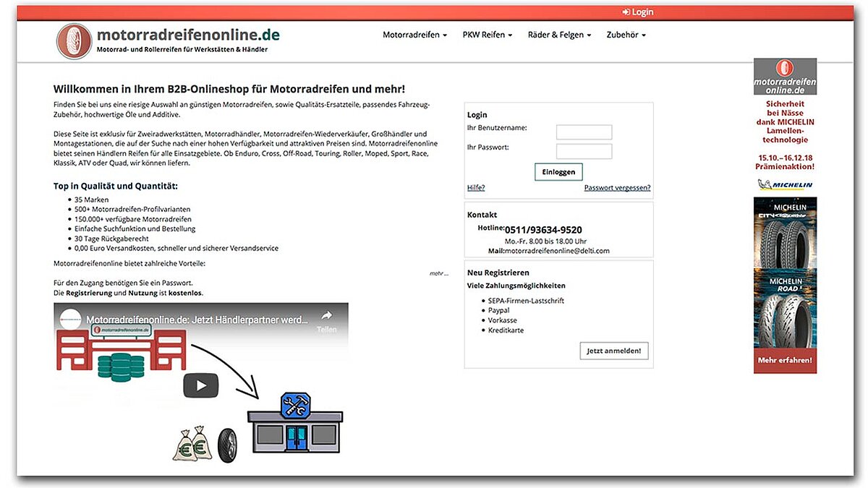Viewport: 868px width, 488px height.
Task: Click the motorradreifenonline logo in sidebar ad
Action: tap(785, 77)
